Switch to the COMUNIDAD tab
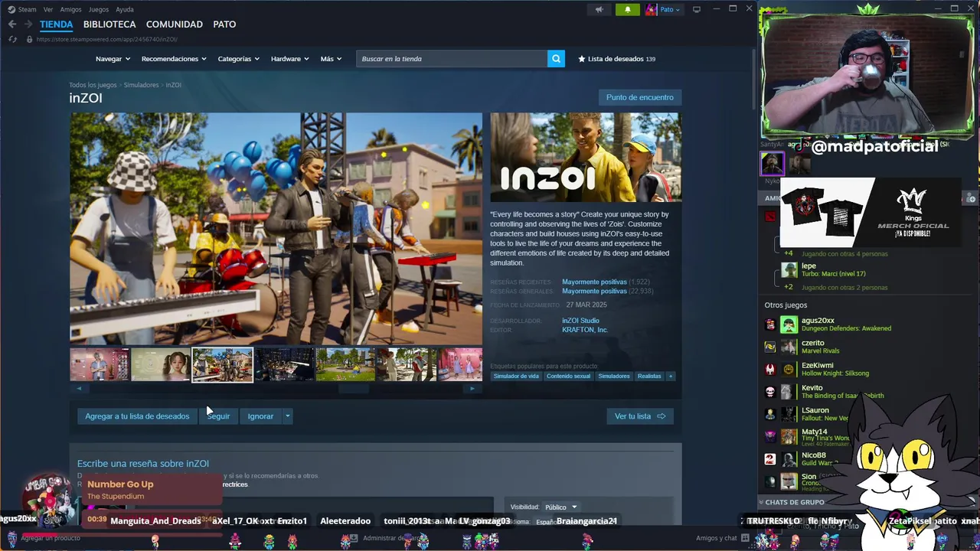Screen dimensions: 980x551 coord(175,24)
